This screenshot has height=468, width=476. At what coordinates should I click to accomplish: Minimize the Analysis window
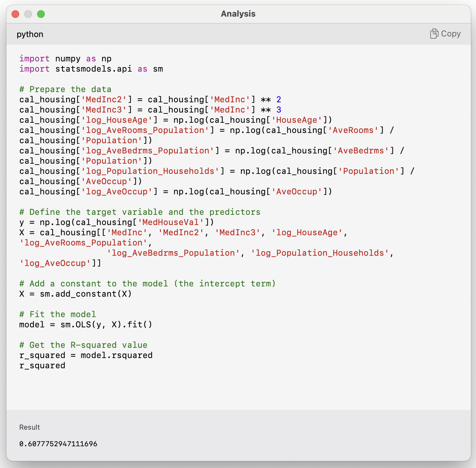[28, 14]
